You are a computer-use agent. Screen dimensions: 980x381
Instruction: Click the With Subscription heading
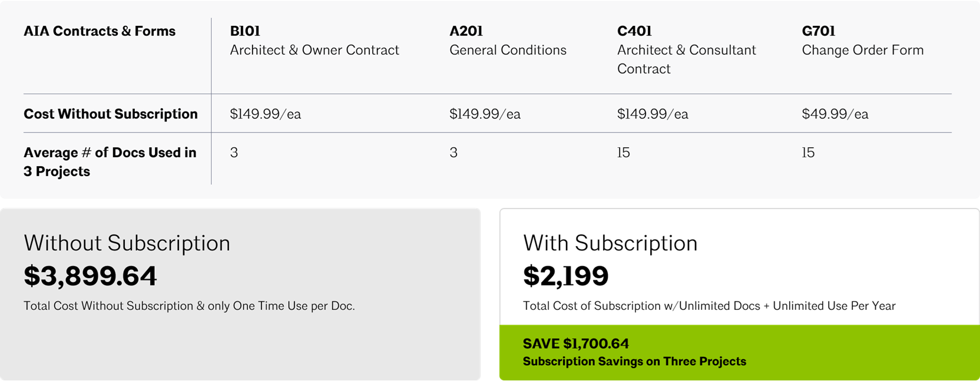pos(610,243)
